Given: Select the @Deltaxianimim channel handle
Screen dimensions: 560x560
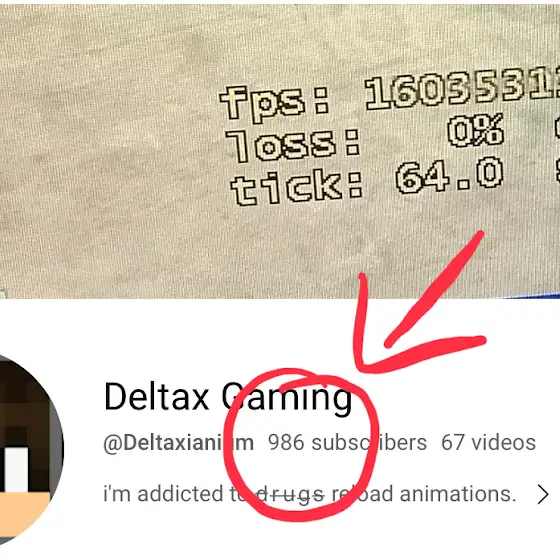Looking at the screenshot, I should pos(179,443).
